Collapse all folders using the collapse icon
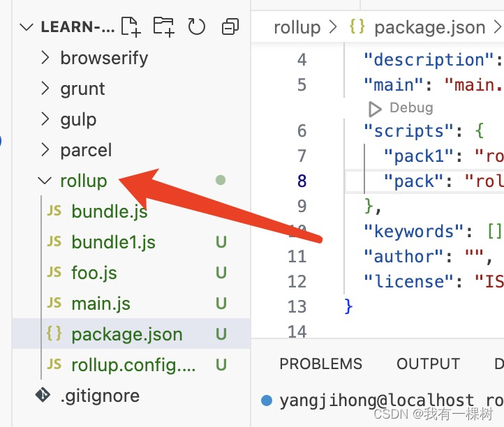Screen dimensions: 504x427 230,27
